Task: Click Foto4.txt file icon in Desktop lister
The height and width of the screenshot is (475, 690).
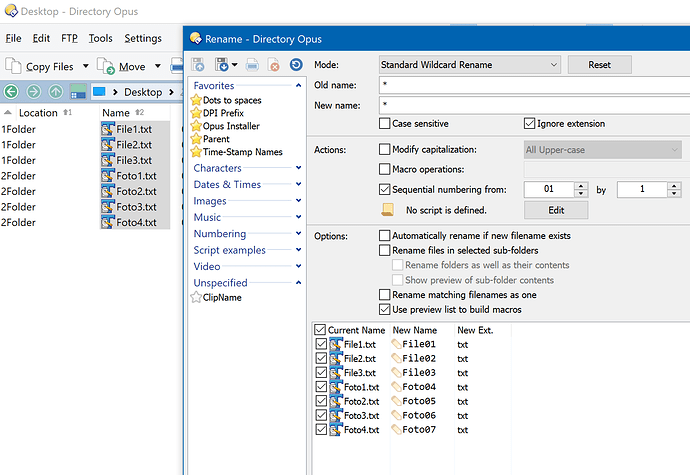Action: [x=108, y=222]
